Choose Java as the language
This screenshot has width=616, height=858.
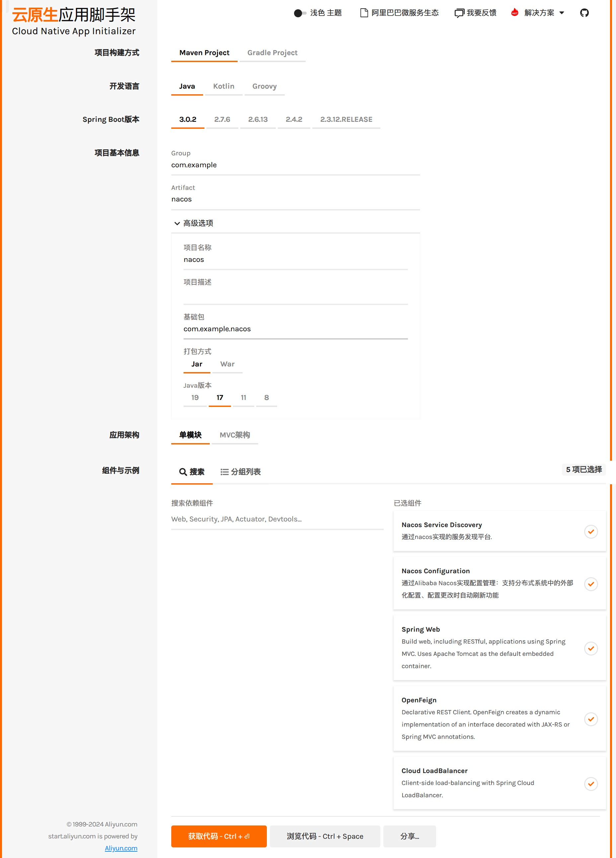(x=187, y=86)
